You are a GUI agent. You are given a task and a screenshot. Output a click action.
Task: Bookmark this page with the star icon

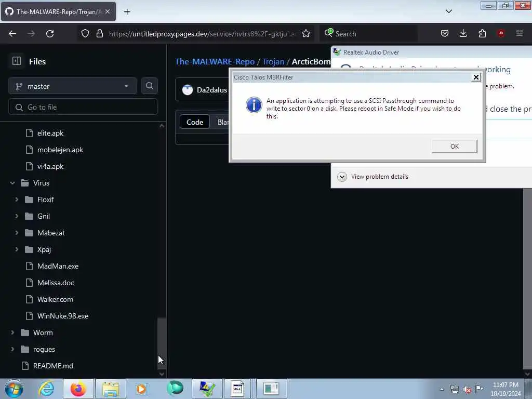coord(306,34)
